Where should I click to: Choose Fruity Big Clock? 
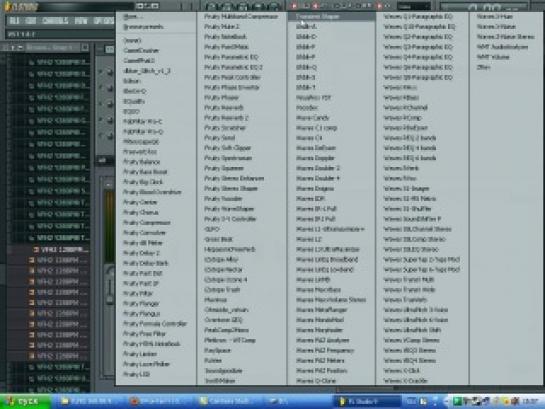point(143,182)
